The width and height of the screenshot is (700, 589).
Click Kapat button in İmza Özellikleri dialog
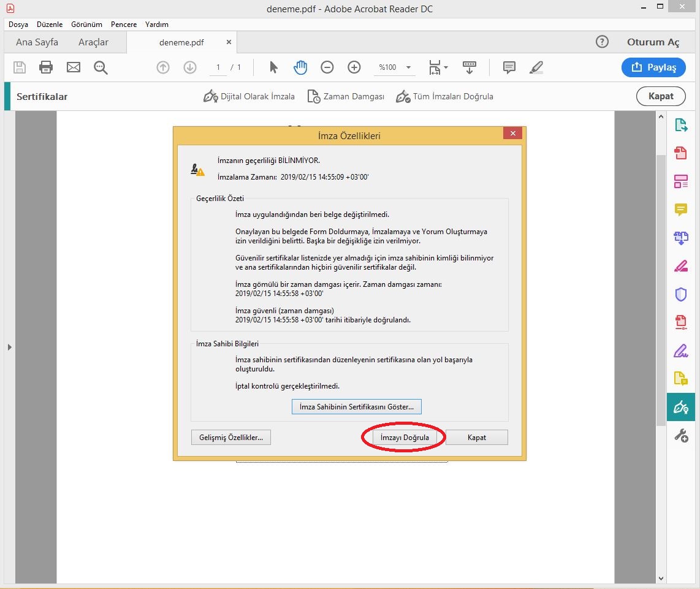[477, 437]
